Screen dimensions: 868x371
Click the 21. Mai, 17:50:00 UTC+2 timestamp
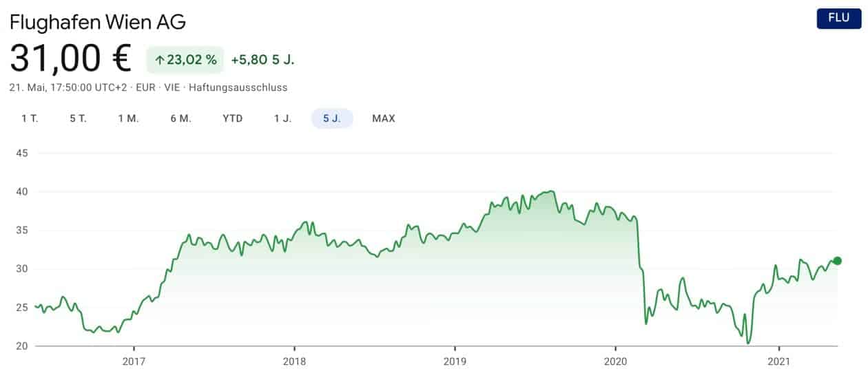coord(69,87)
